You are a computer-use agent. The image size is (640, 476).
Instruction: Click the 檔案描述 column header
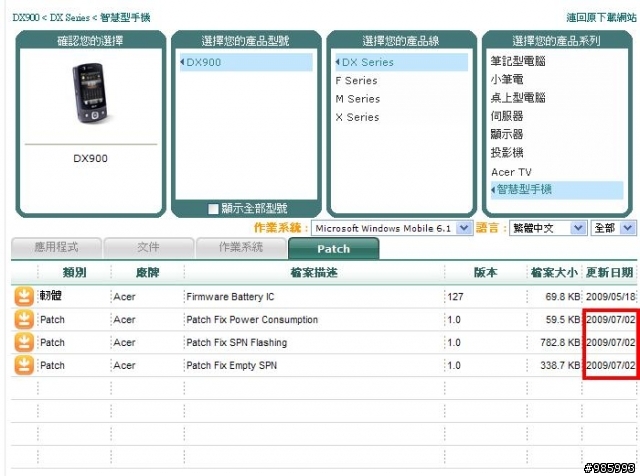[314, 272]
